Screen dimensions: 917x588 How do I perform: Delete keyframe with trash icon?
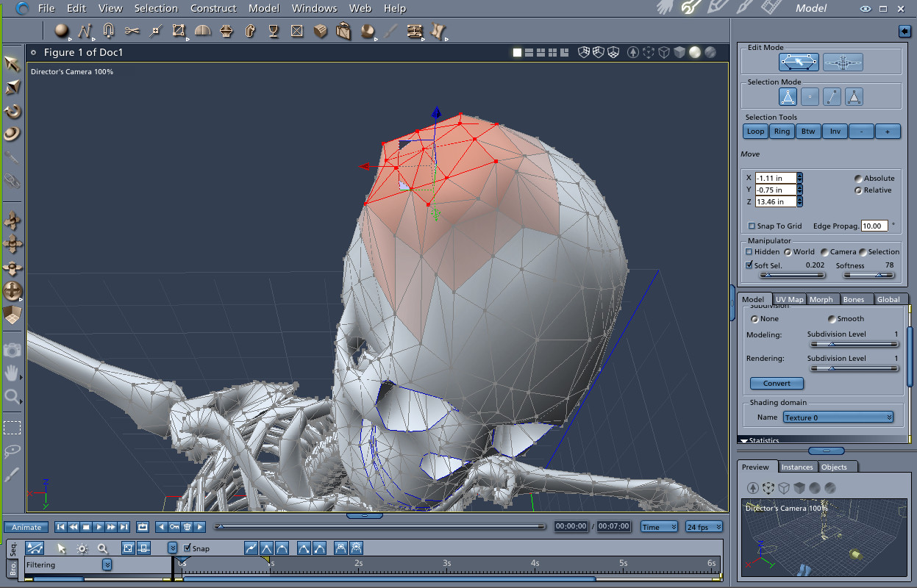(187, 527)
